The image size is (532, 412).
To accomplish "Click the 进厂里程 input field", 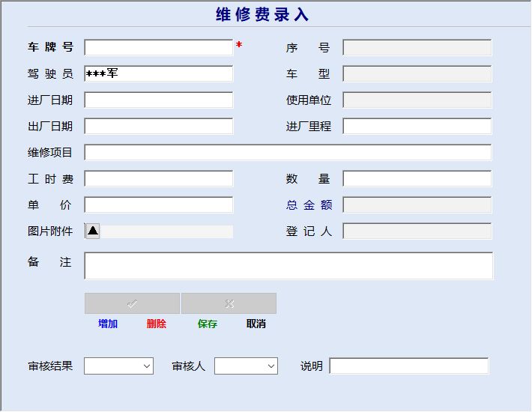I will [x=417, y=126].
